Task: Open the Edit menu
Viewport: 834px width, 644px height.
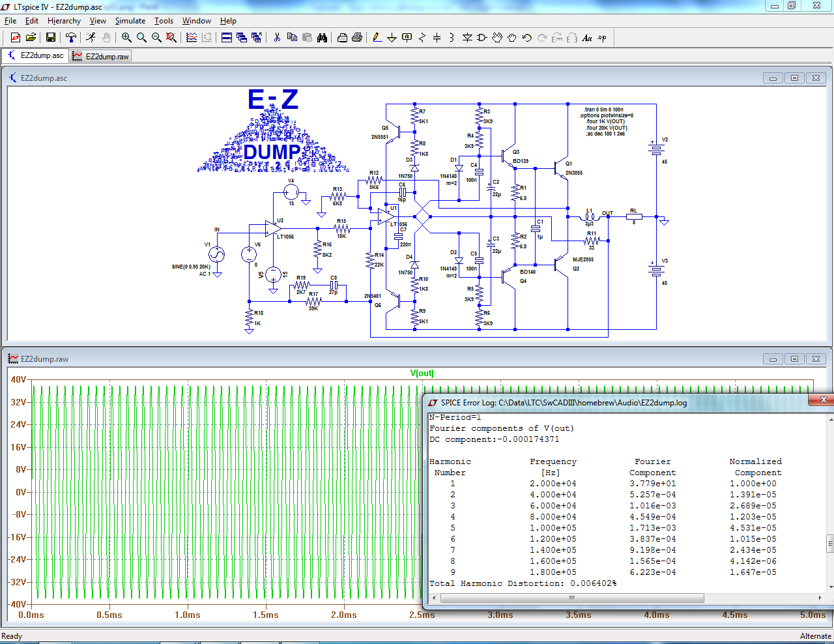Action: [x=32, y=21]
